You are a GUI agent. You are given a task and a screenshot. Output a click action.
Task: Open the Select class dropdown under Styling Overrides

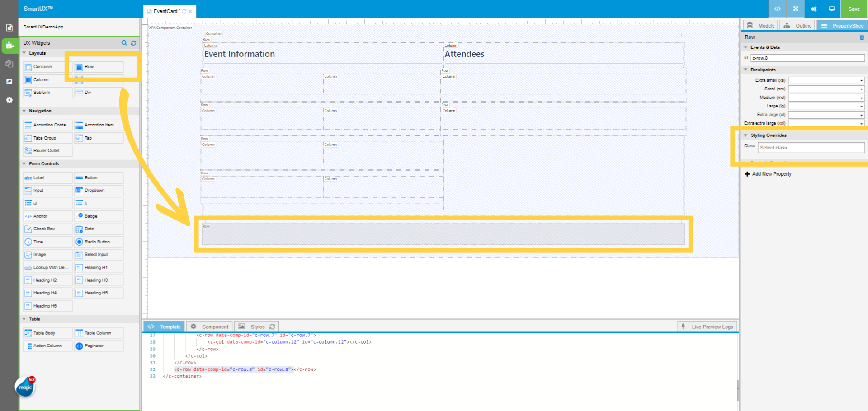(x=811, y=147)
